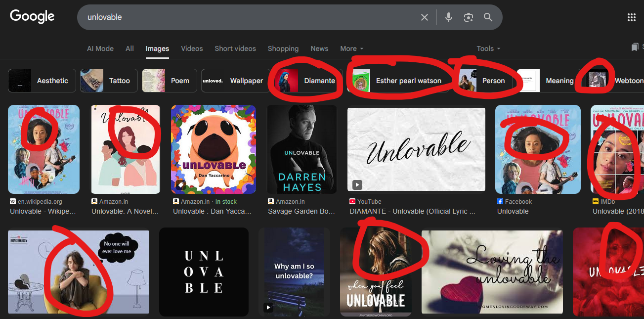Open the en.wikipedia.org Unlovable result link
Image resolution: width=644 pixels, height=319 pixels.
43,211
